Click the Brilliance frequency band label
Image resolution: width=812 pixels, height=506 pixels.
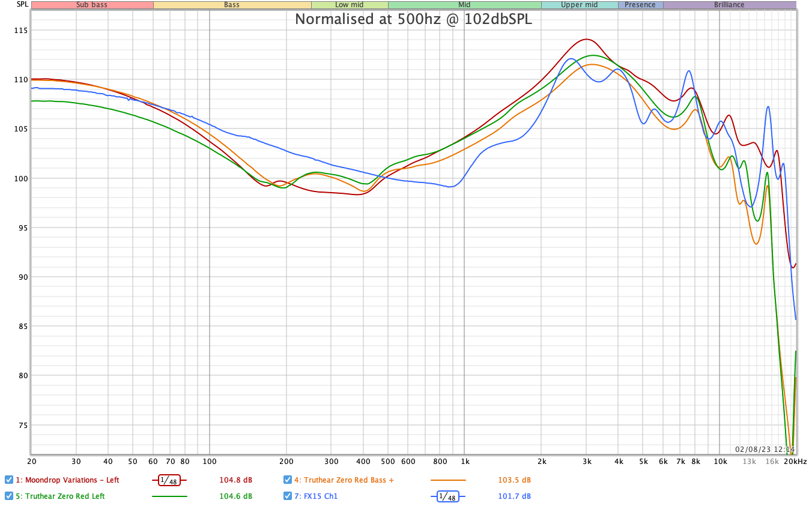[729, 5]
